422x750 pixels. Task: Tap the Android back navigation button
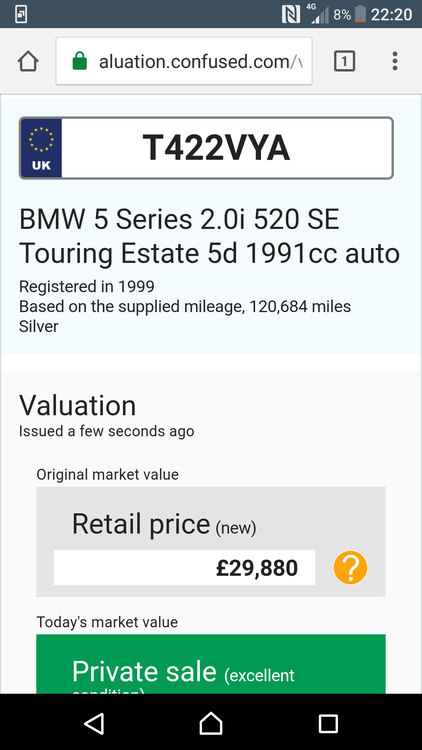point(94,724)
